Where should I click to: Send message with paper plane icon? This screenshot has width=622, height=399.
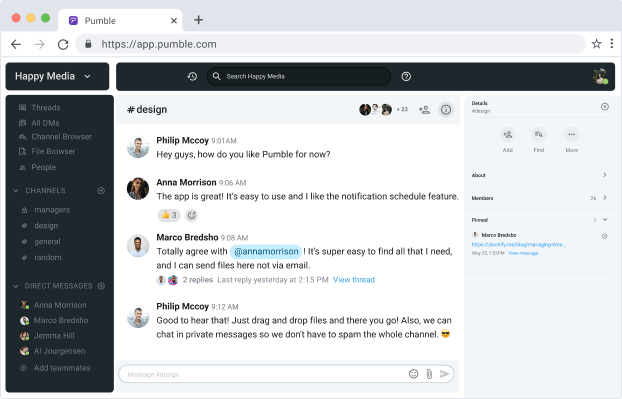(x=444, y=374)
